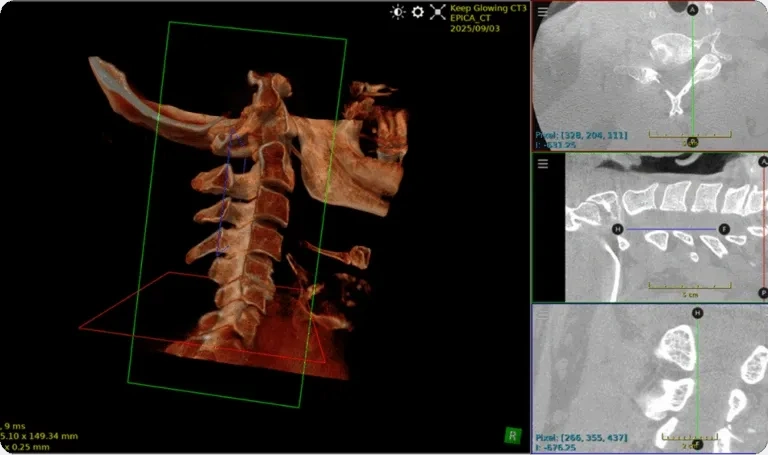
Task: Click the H handle on sagittal blue line
Action: (x=618, y=229)
